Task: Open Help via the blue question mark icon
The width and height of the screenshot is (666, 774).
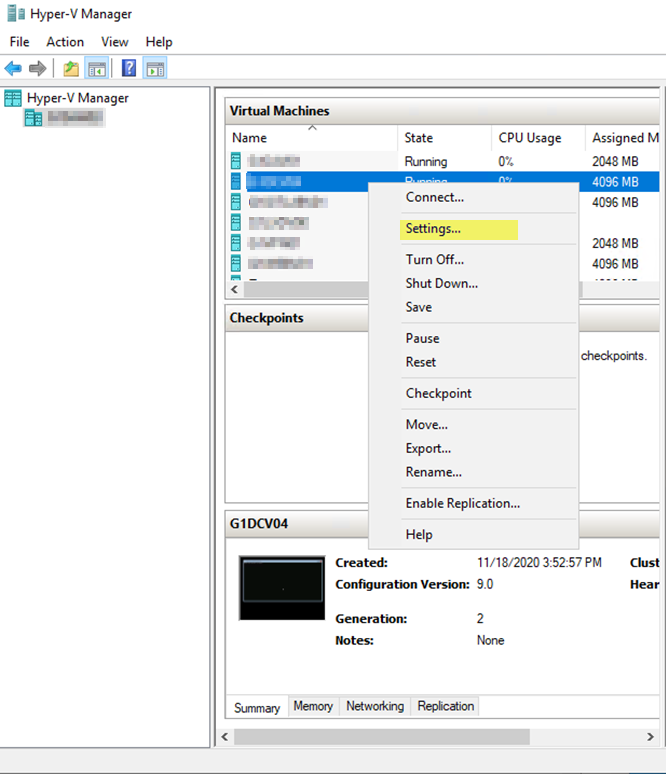Action: pyautogui.click(x=129, y=68)
